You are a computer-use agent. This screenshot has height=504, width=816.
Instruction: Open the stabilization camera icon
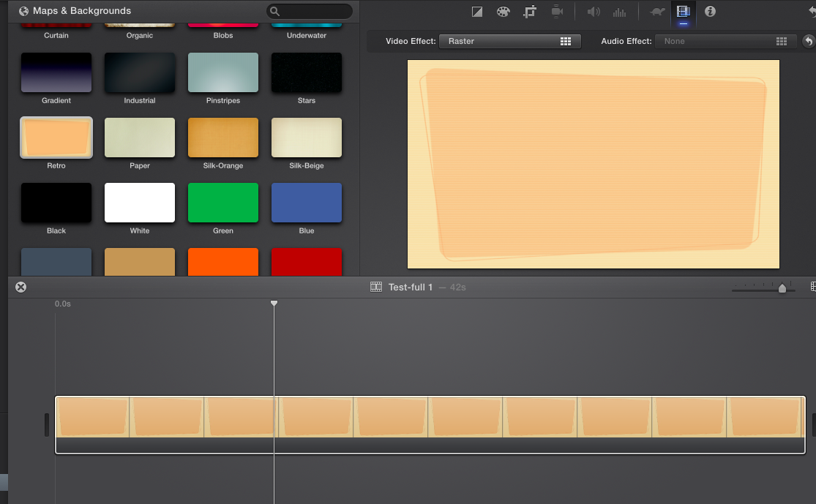(x=557, y=12)
